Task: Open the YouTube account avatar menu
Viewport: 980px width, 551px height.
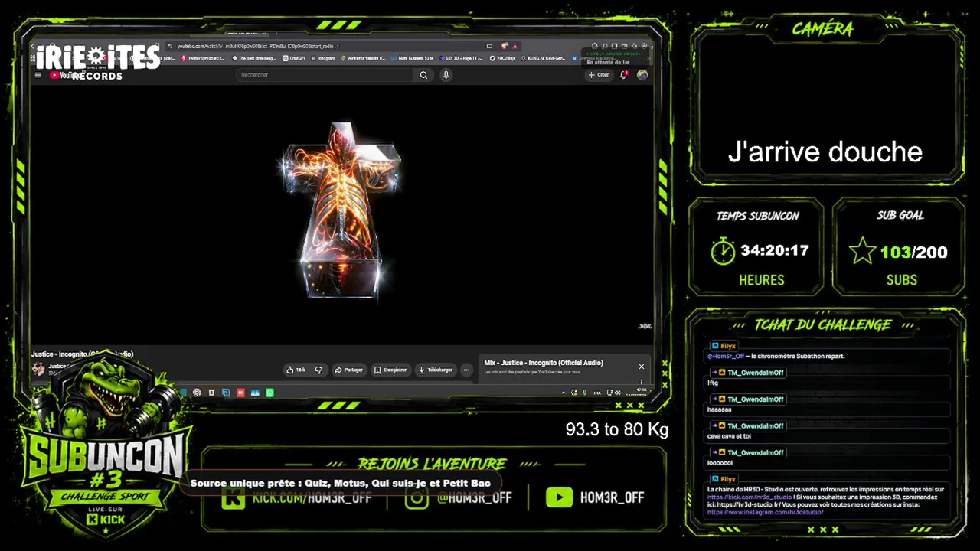Action: 642,74
